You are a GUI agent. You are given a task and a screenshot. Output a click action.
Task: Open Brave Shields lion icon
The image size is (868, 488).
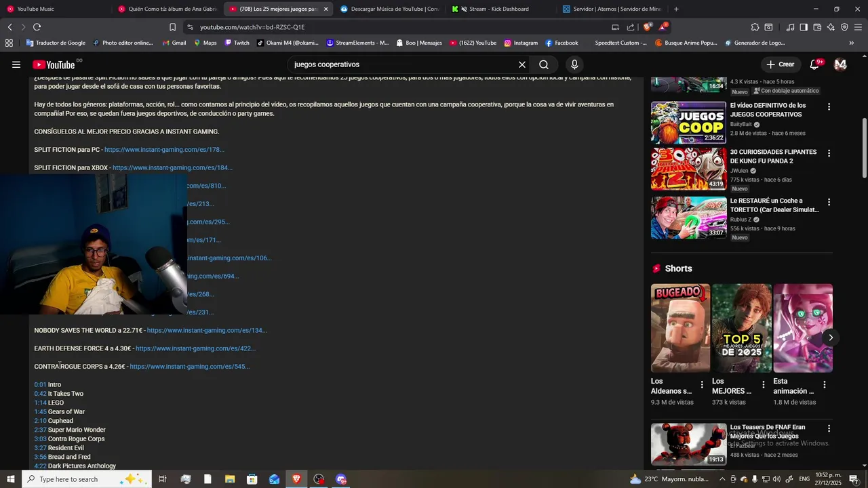point(648,27)
